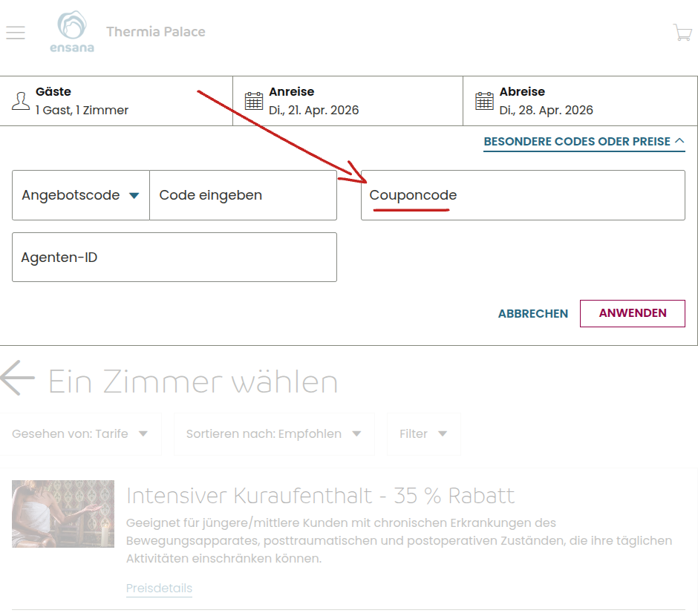Screen dimensions: 698x616
Task: Open the Preisdetails link
Action: pyautogui.click(x=159, y=589)
